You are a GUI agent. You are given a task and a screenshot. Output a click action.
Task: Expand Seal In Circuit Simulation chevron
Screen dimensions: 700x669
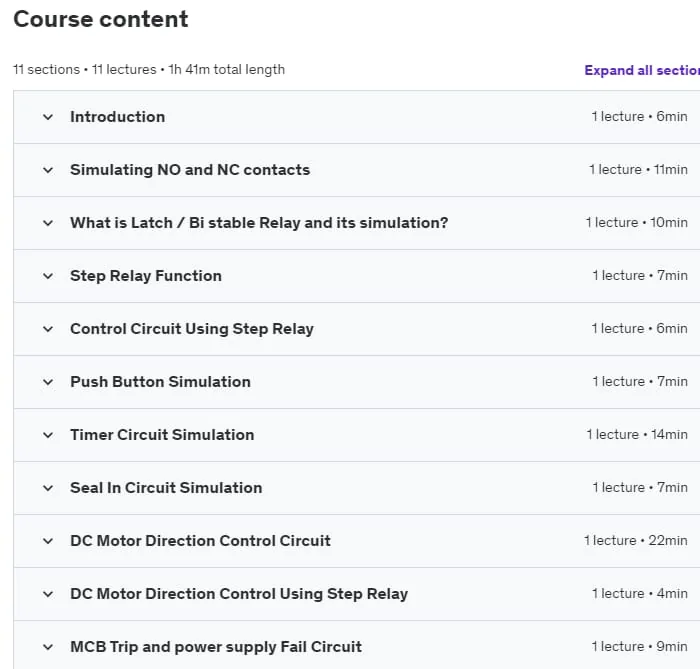pyautogui.click(x=48, y=488)
